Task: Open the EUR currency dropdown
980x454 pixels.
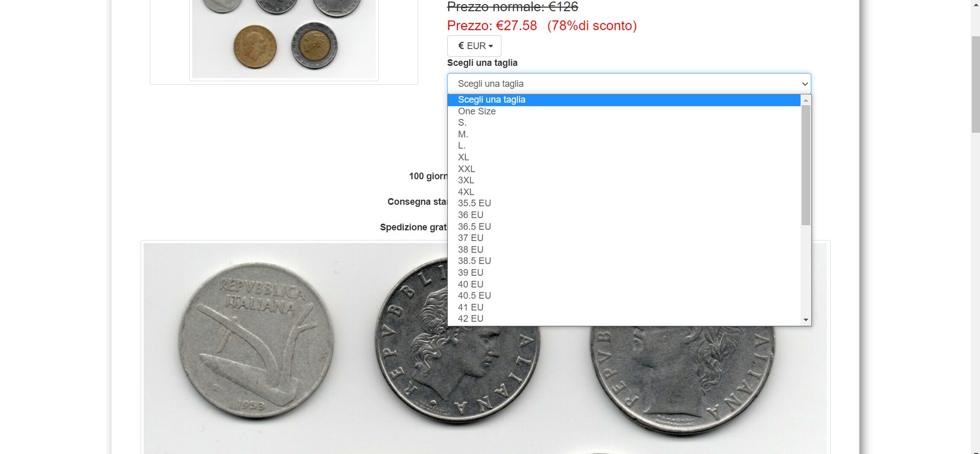Action: click(x=474, y=46)
